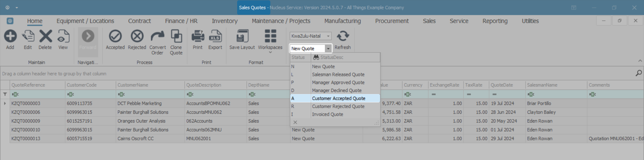Export the grid to XLS

click(215, 36)
